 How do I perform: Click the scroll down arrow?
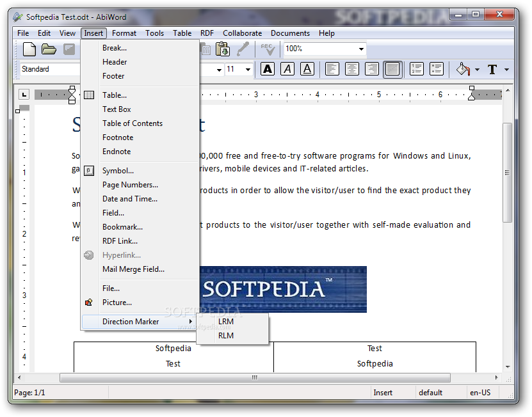[x=508, y=367]
